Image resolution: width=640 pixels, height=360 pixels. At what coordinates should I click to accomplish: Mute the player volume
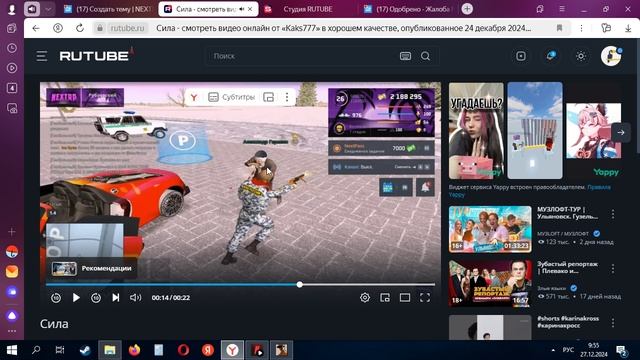[x=135, y=298]
